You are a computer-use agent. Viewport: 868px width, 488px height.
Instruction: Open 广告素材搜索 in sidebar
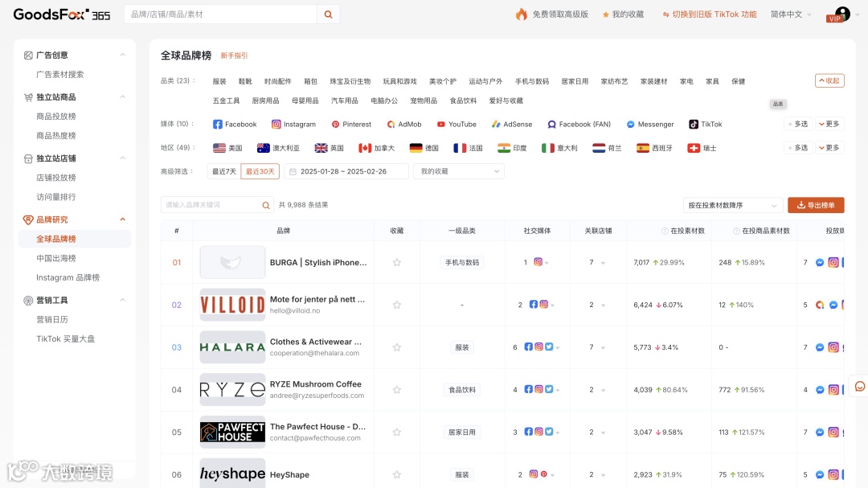pos(59,74)
